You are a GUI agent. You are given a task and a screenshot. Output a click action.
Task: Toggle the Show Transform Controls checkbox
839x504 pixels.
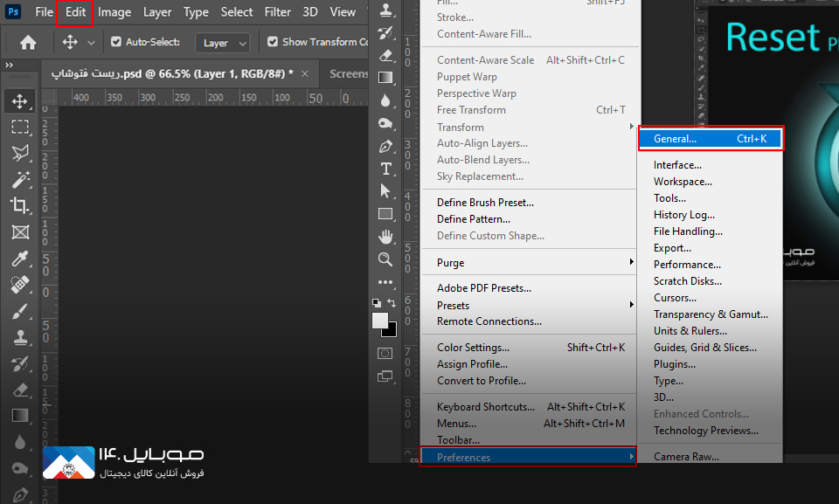click(x=273, y=42)
